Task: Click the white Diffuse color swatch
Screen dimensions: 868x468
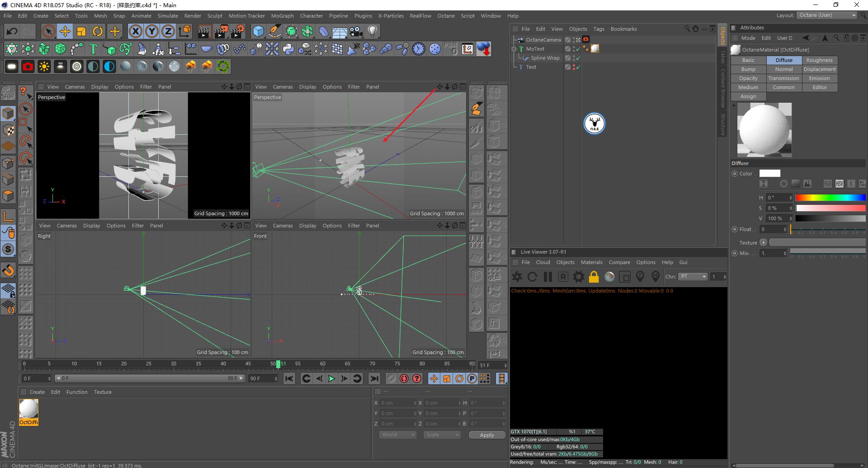Action: click(770, 173)
